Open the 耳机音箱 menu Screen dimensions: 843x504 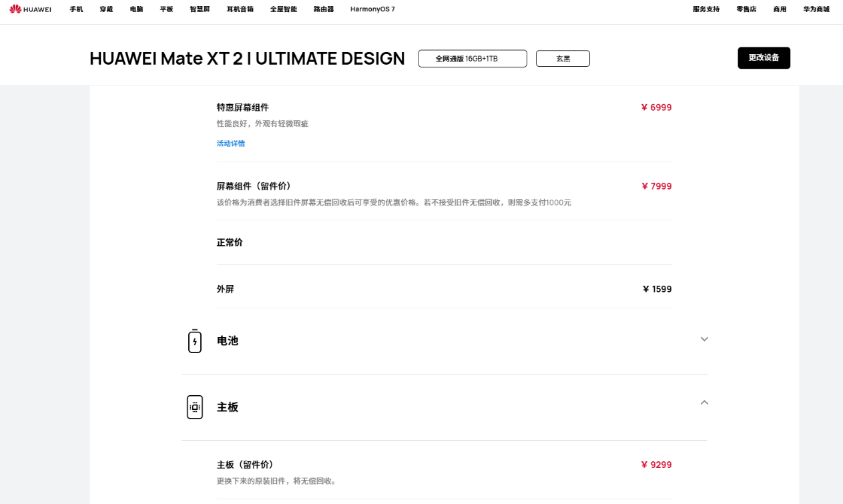[x=240, y=9]
